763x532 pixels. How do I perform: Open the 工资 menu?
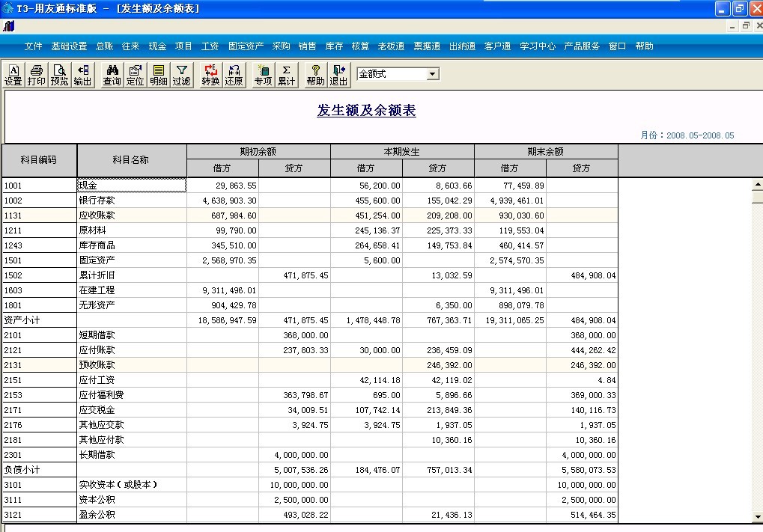(x=210, y=46)
